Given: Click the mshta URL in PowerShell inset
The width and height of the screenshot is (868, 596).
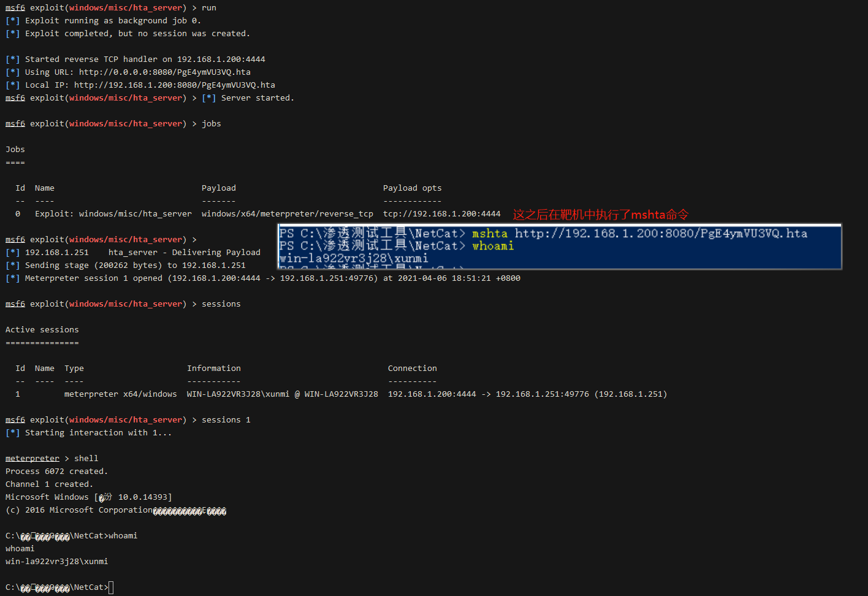Looking at the screenshot, I should click(661, 234).
